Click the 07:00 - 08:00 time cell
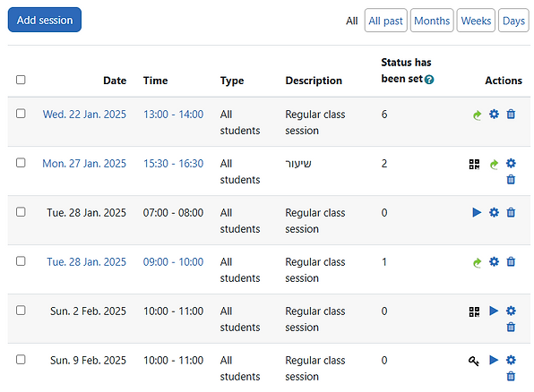The height and width of the screenshot is (392, 534). pos(173,213)
